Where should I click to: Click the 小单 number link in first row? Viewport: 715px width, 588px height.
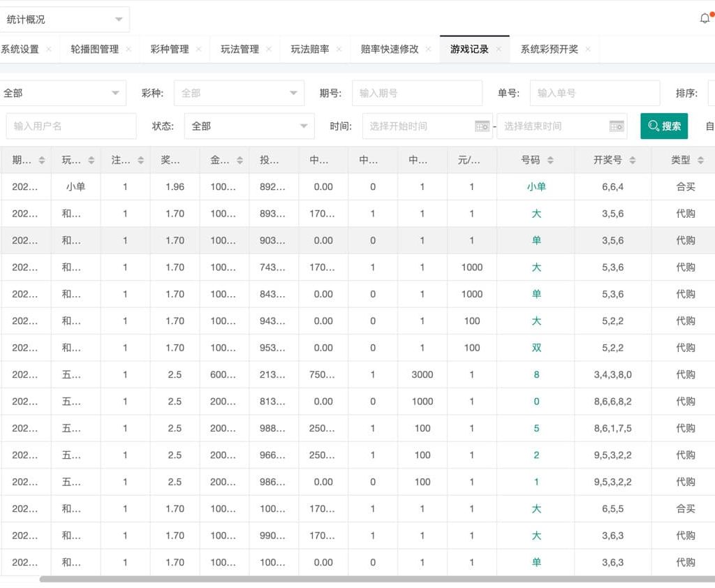click(x=536, y=187)
